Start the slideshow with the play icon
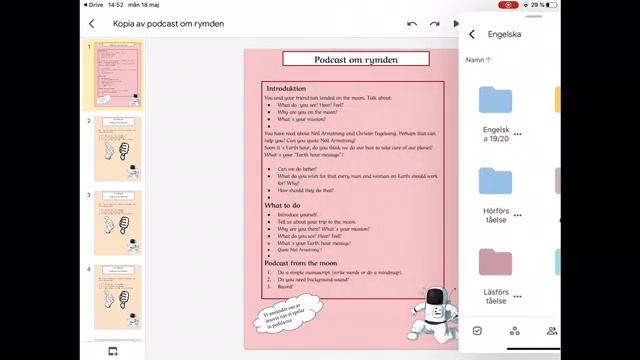The image size is (640, 360). [x=456, y=24]
